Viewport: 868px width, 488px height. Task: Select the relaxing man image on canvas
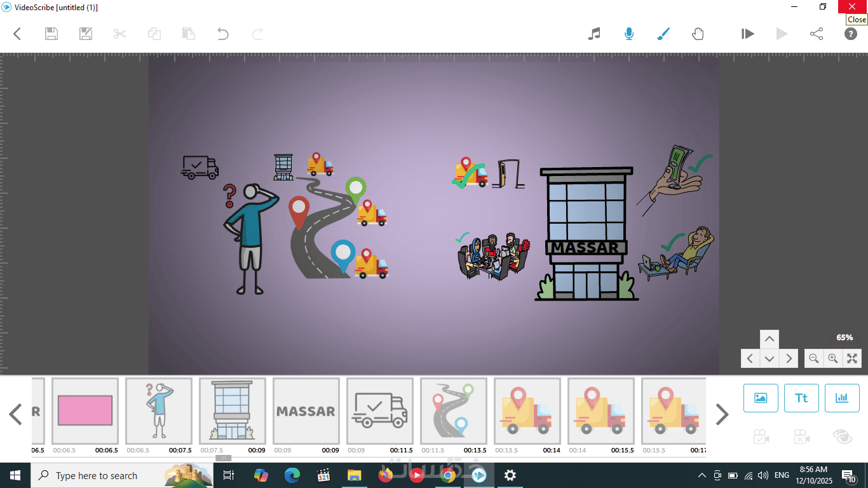677,253
